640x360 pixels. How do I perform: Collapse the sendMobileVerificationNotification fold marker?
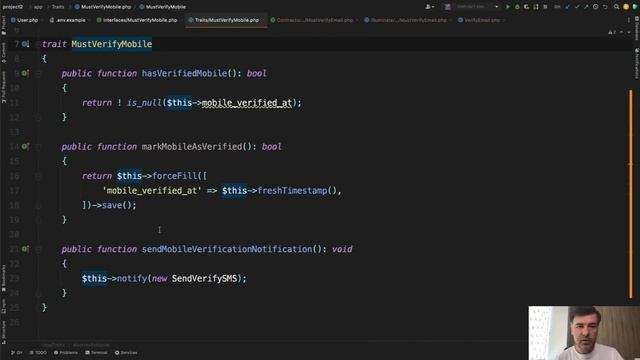click(x=38, y=249)
